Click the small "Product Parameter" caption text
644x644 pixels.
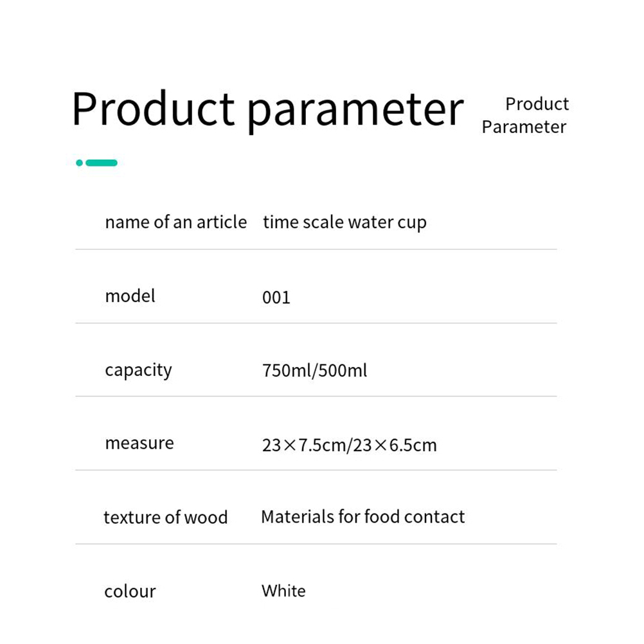coord(525,116)
